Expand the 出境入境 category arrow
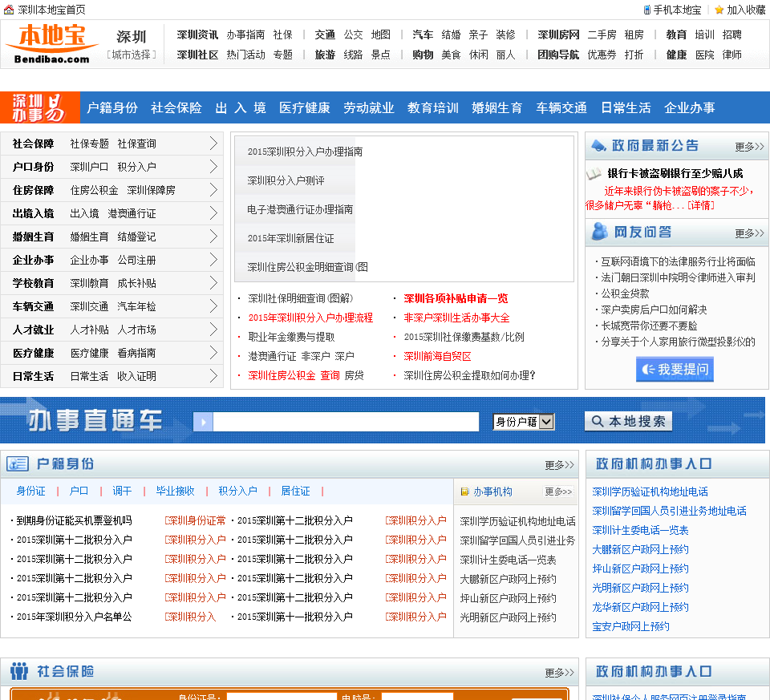Image resolution: width=770 pixels, height=700 pixels. 213,213
